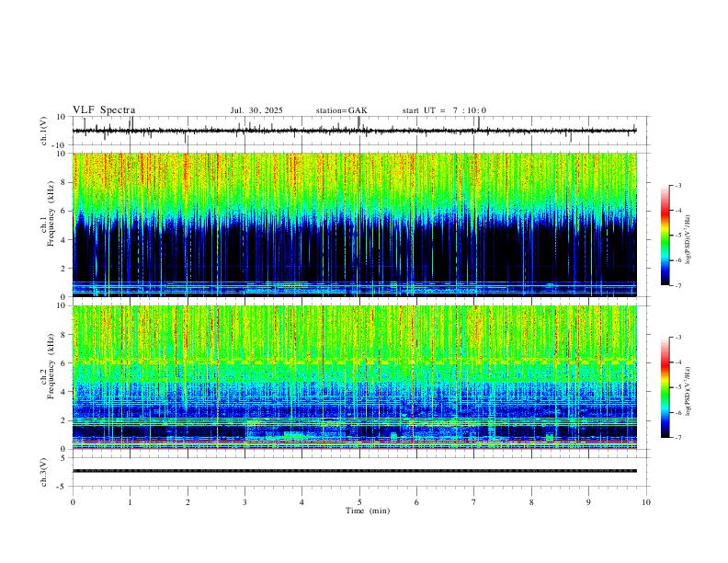
Task: Click the upper ch.1 PSD color bar
Action: click(665, 236)
